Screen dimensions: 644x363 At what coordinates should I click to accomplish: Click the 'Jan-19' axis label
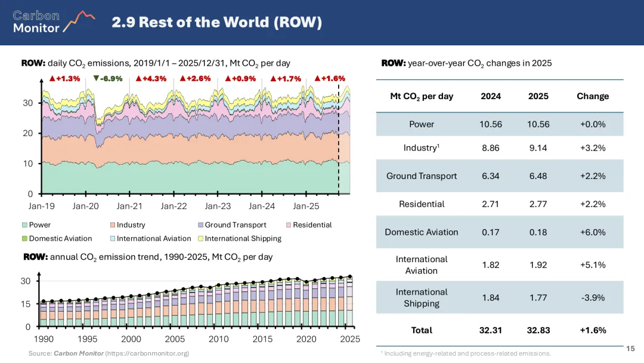(x=42, y=206)
